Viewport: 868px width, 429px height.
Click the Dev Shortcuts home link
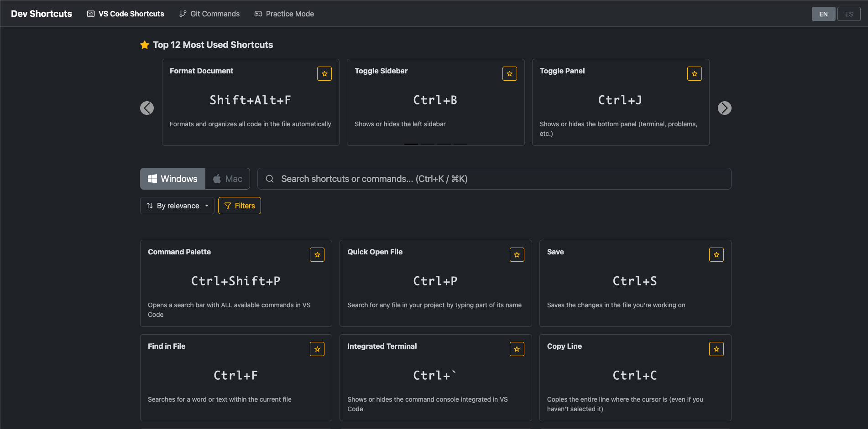[x=42, y=14]
